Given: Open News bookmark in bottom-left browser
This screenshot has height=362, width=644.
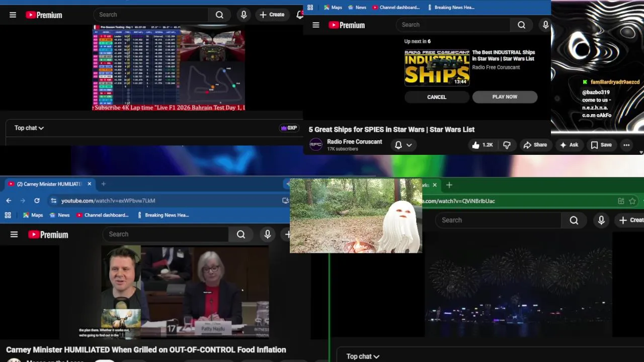Looking at the screenshot, I should pos(59,215).
